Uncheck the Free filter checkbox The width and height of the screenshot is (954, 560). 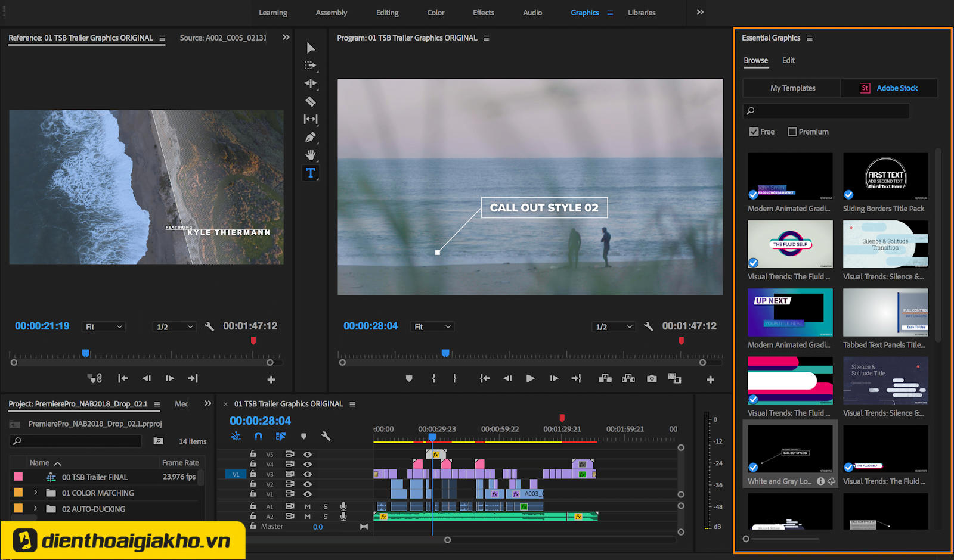754,132
